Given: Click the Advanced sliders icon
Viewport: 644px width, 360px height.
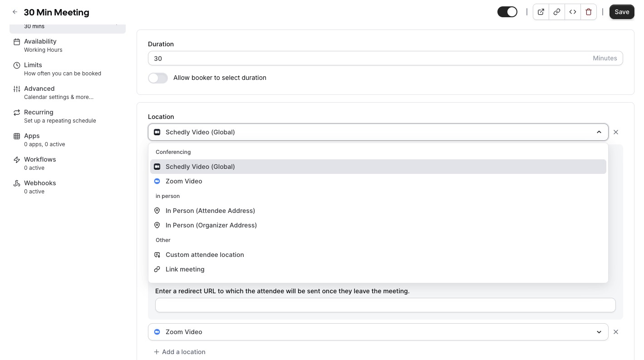Looking at the screenshot, I should (17, 89).
